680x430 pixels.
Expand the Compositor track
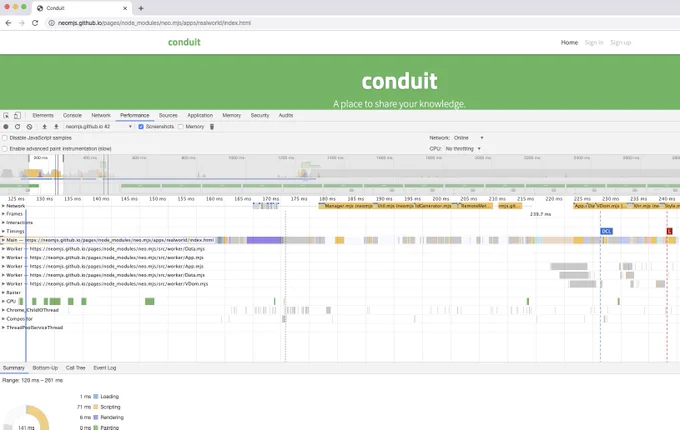3,319
